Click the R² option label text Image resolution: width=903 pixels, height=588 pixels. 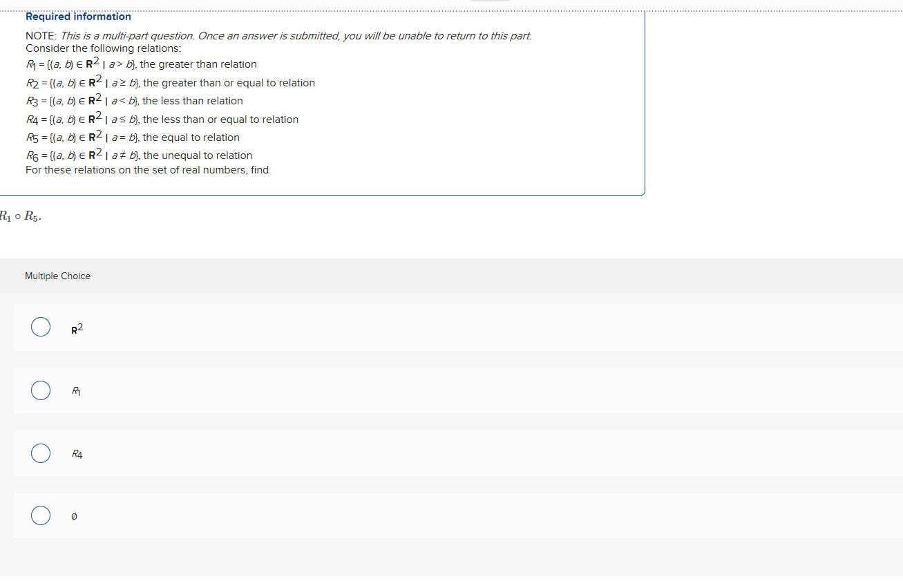click(x=76, y=330)
